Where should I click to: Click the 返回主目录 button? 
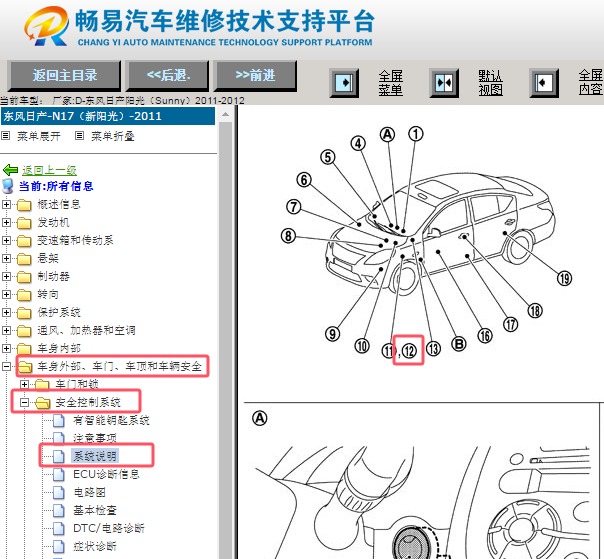(x=64, y=75)
